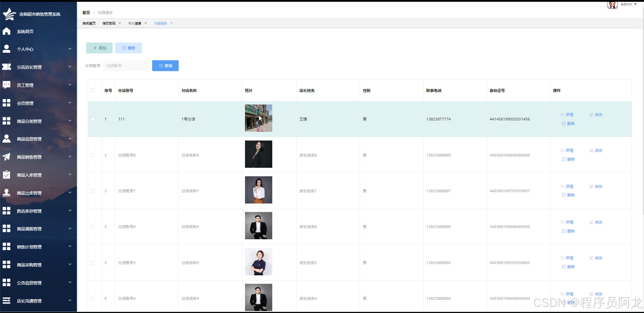Click the 添加 add button
The height and width of the screenshot is (313, 644).
99,48
